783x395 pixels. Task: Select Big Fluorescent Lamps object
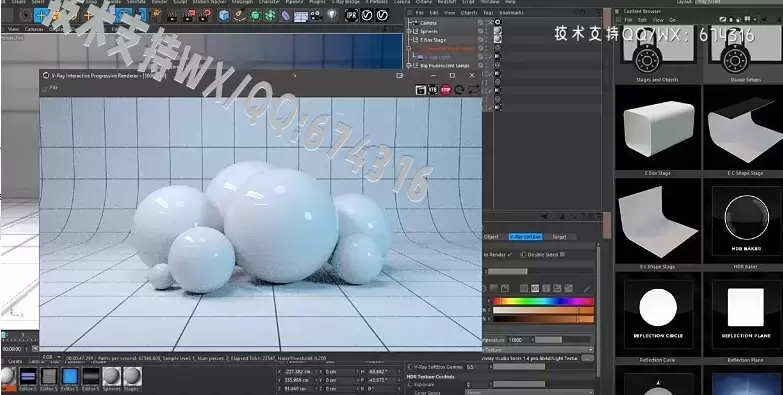[x=445, y=65]
